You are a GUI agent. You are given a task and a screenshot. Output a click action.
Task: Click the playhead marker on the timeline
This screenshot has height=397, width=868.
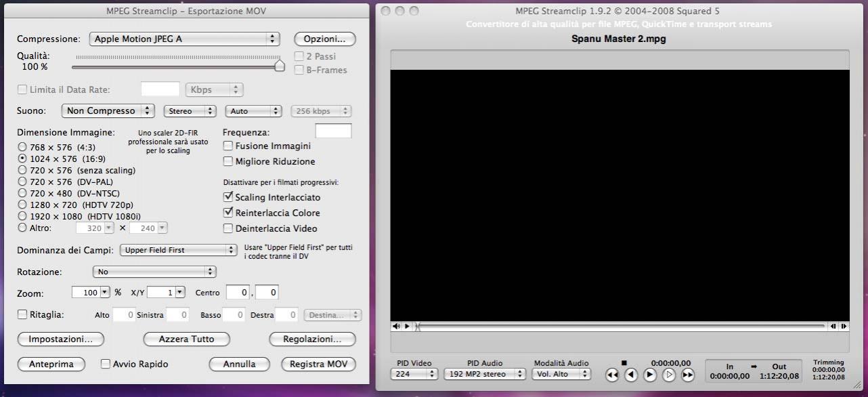[418, 327]
